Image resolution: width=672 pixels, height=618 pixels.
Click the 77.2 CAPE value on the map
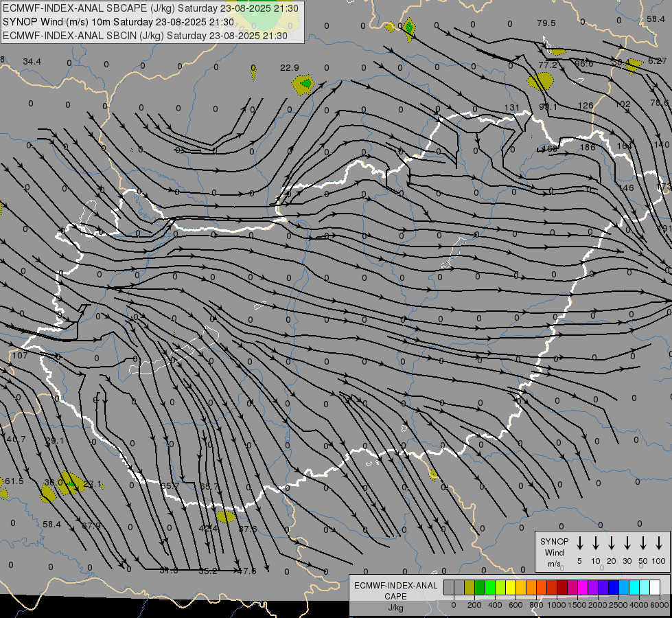point(548,65)
